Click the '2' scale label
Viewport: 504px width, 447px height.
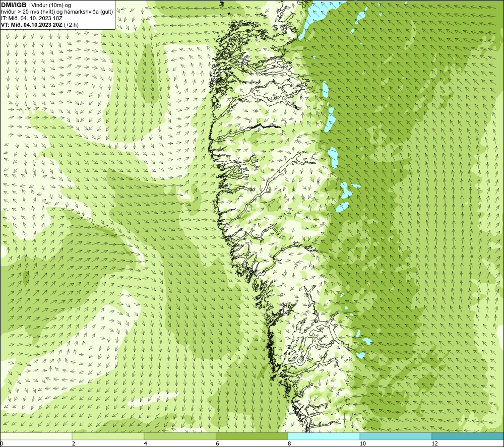(x=74, y=444)
